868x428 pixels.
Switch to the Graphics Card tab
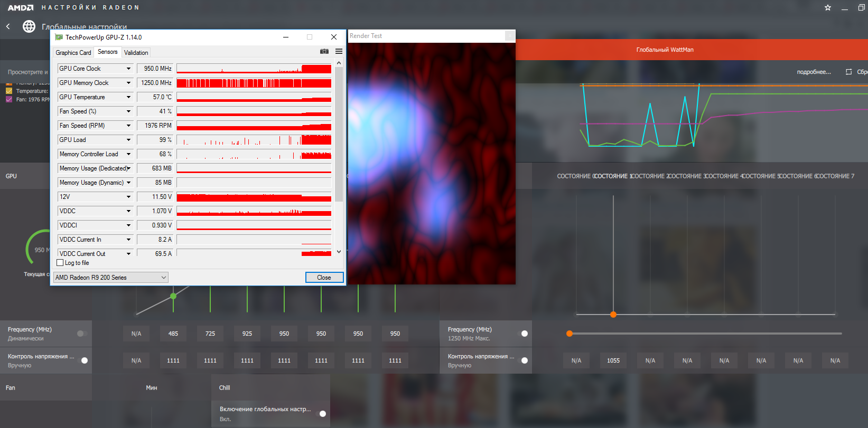[73, 53]
